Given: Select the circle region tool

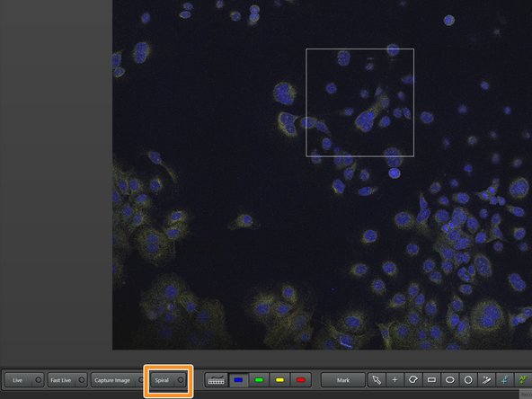Looking at the screenshot, I should (468, 380).
